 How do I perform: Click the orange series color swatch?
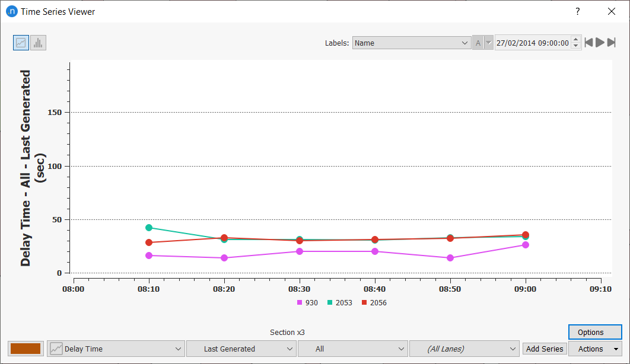tap(26, 349)
